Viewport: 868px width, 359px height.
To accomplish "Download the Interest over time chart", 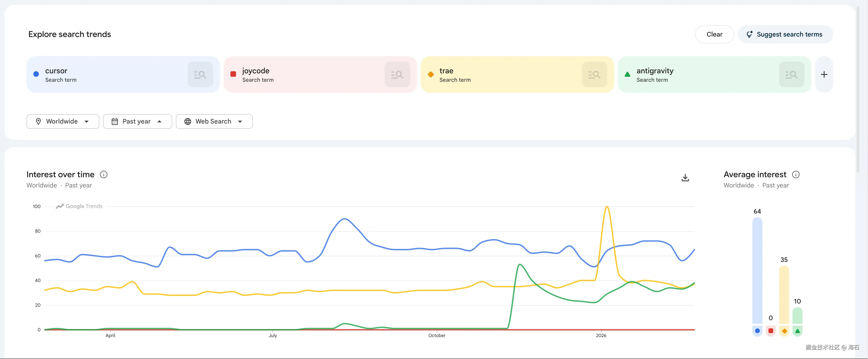I will click(x=685, y=177).
